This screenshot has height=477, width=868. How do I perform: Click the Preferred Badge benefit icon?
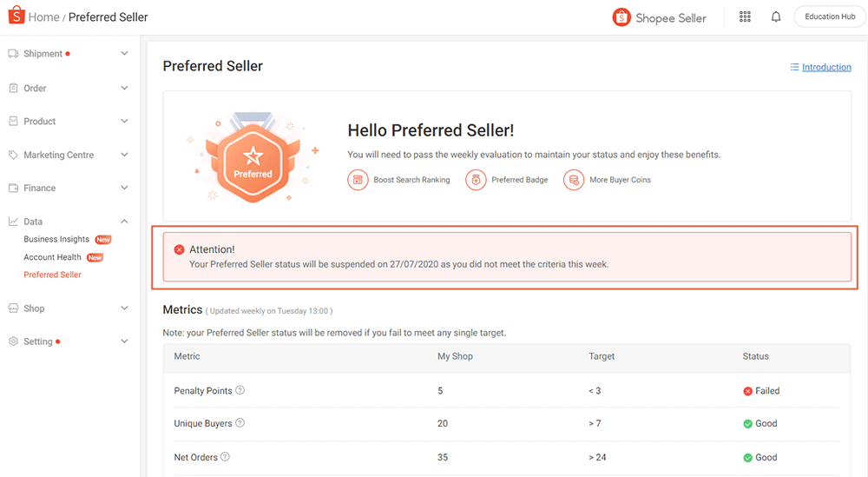[x=476, y=180]
